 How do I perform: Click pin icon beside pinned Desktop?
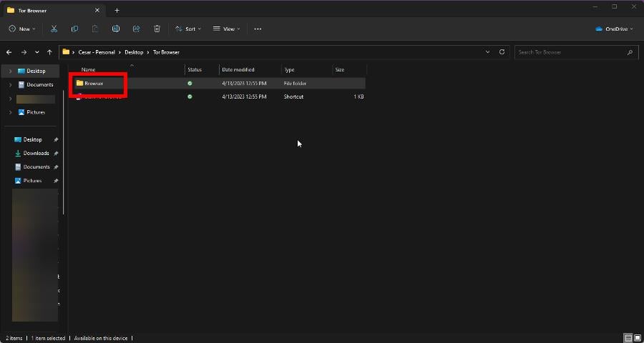click(x=56, y=140)
